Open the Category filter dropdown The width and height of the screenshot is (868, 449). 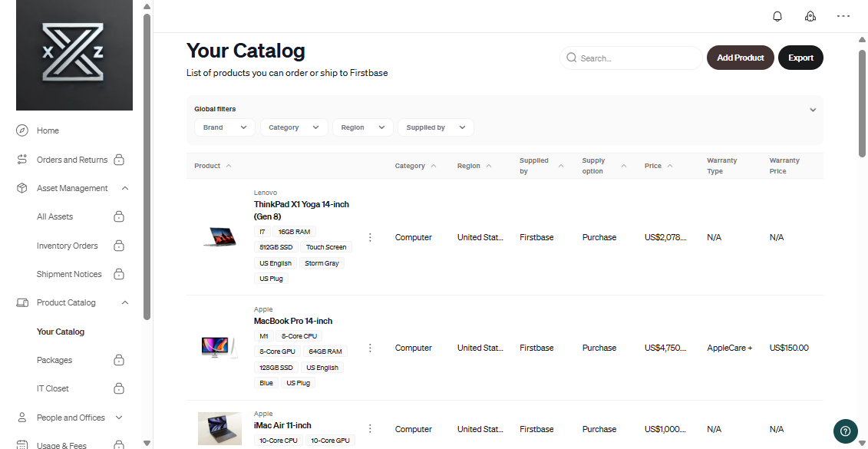point(294,127)
